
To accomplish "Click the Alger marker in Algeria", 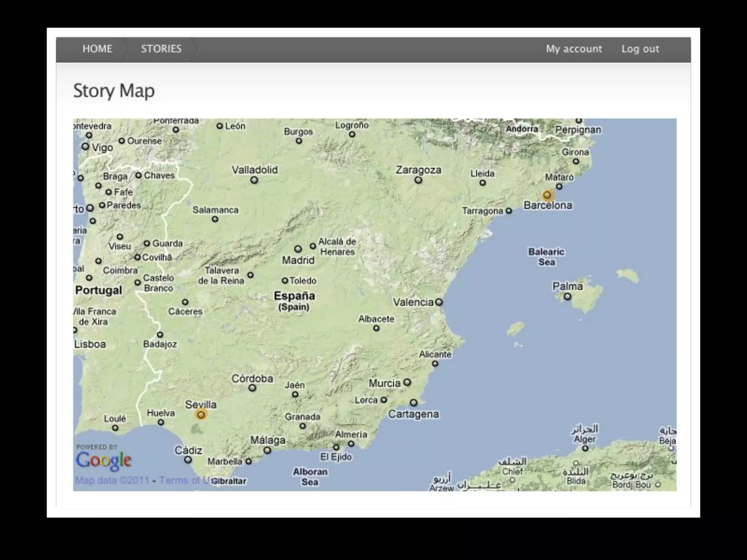I will 585,448.
